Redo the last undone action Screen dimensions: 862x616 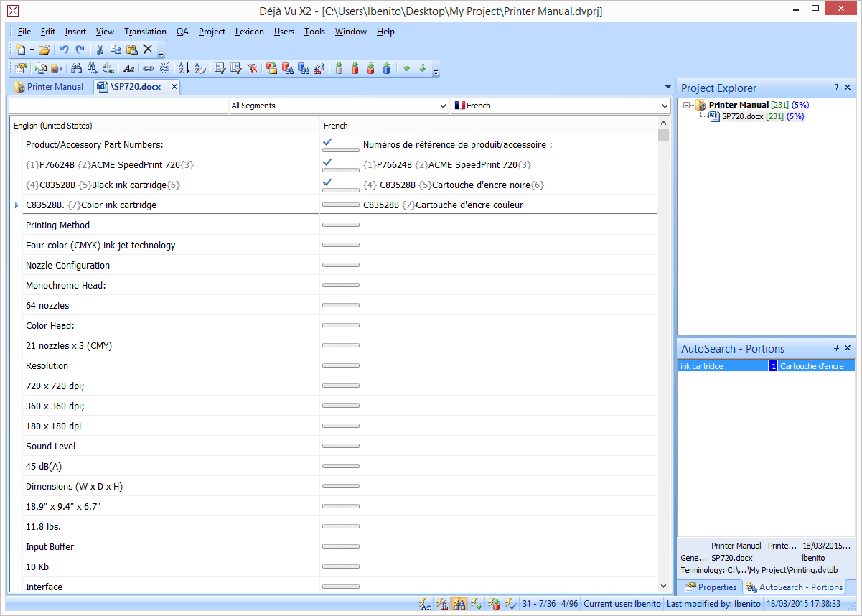pos(80,50)
